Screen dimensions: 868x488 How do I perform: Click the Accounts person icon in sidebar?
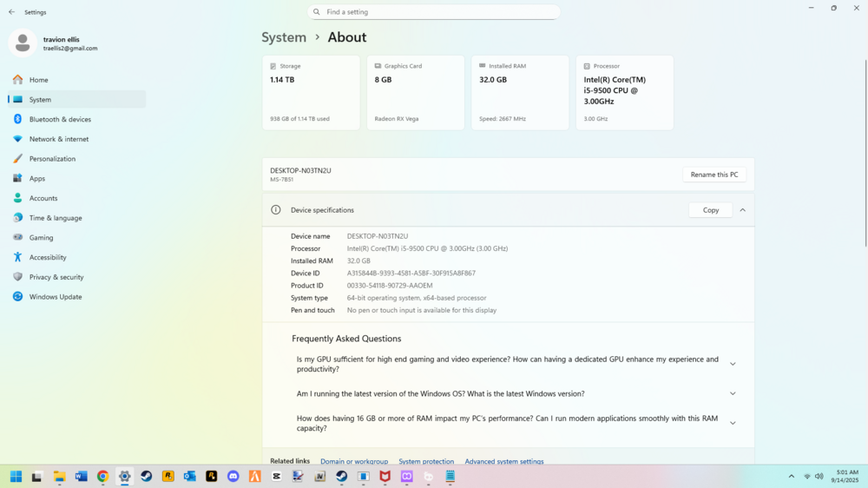click(17, 198)
